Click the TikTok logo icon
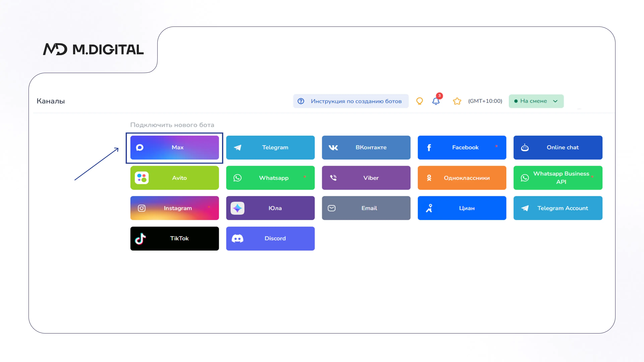 pyautogui.click(x=140, y=239)
